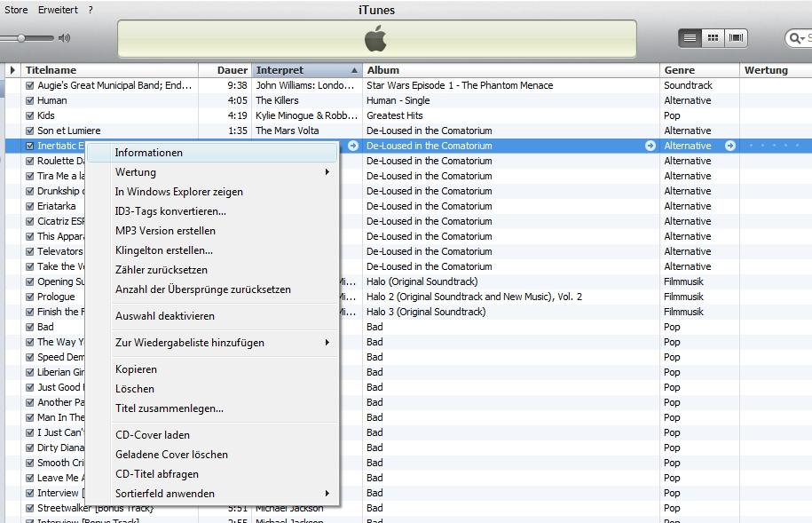Choose Auswahl deaktivieren

[x=212, y=316]
